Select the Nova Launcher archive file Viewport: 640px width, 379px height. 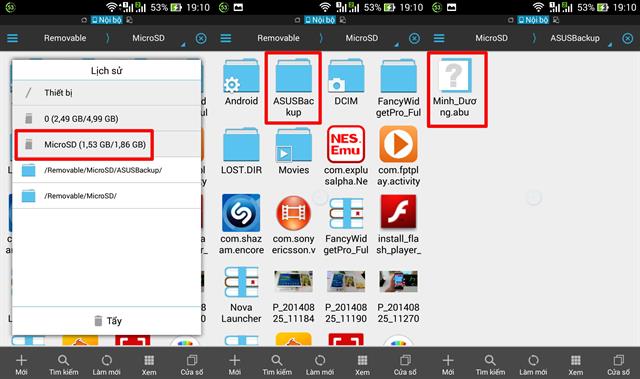coord(241,295)
